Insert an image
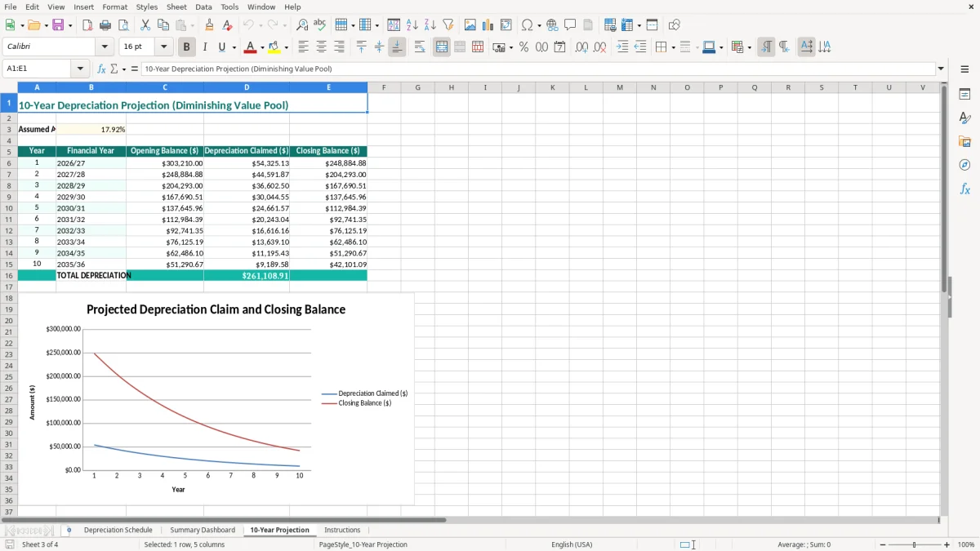This screenshot has width=980, height=551. pos(470,25)
